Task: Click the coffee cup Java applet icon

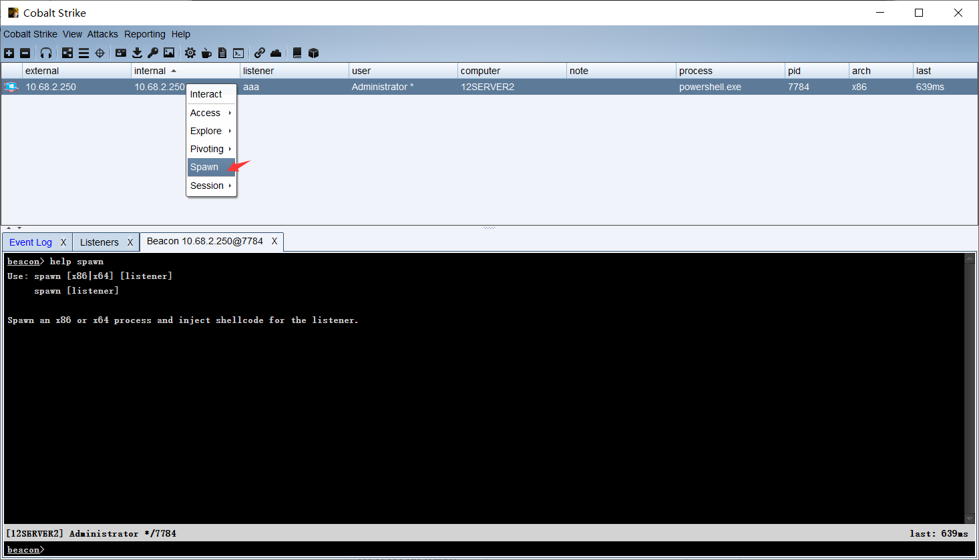Action: point(206,53)
